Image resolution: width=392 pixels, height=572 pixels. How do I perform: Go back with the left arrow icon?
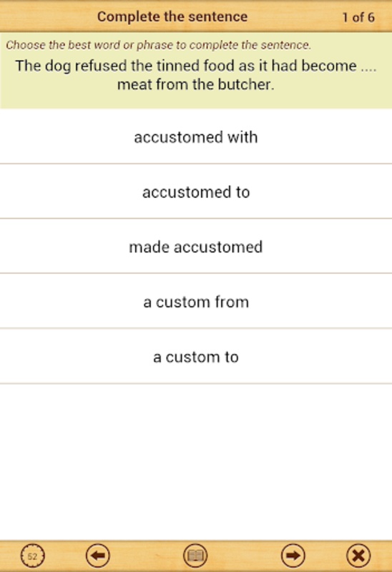pyautogui.click(x=98, y=556)
